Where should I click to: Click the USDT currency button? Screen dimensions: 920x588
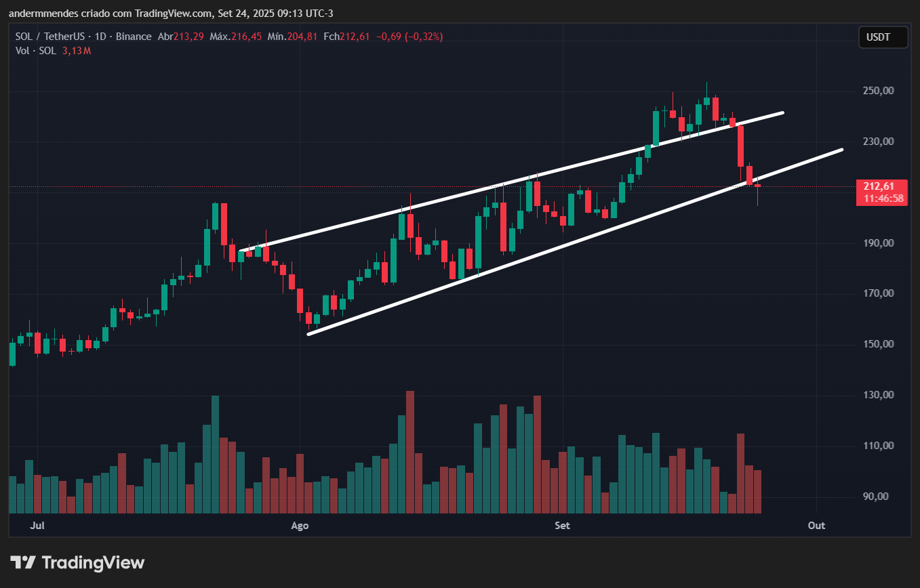pos(883,37)
